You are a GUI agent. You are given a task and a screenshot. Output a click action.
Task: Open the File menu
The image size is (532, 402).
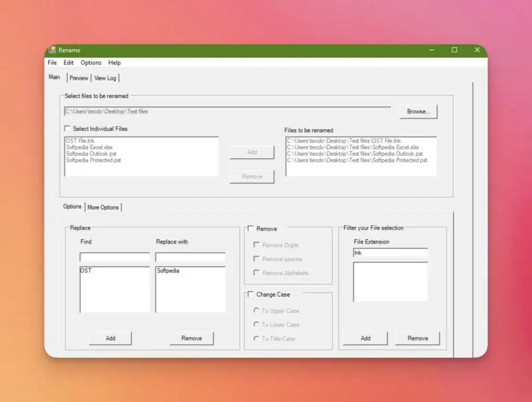click(52, 62)
